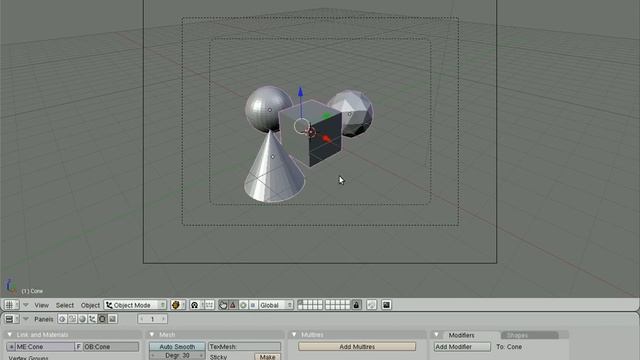Viewport: 640px width, 360px height.
Task: Click the white manipulator center circle
Action: click(302, 126)
